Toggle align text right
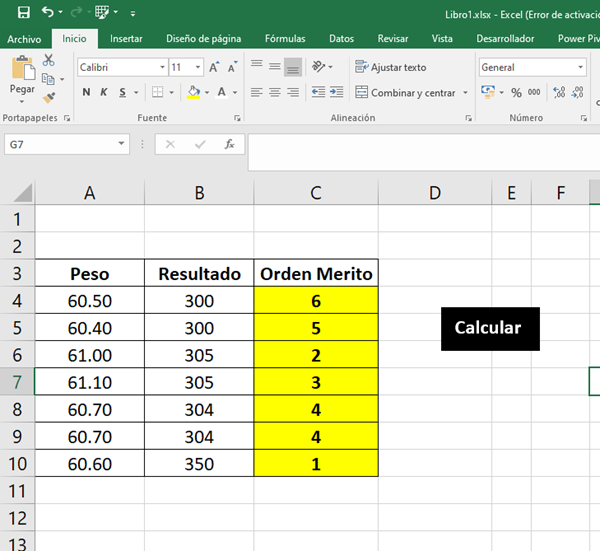This screenshot has height=551, width=600. 293,92
